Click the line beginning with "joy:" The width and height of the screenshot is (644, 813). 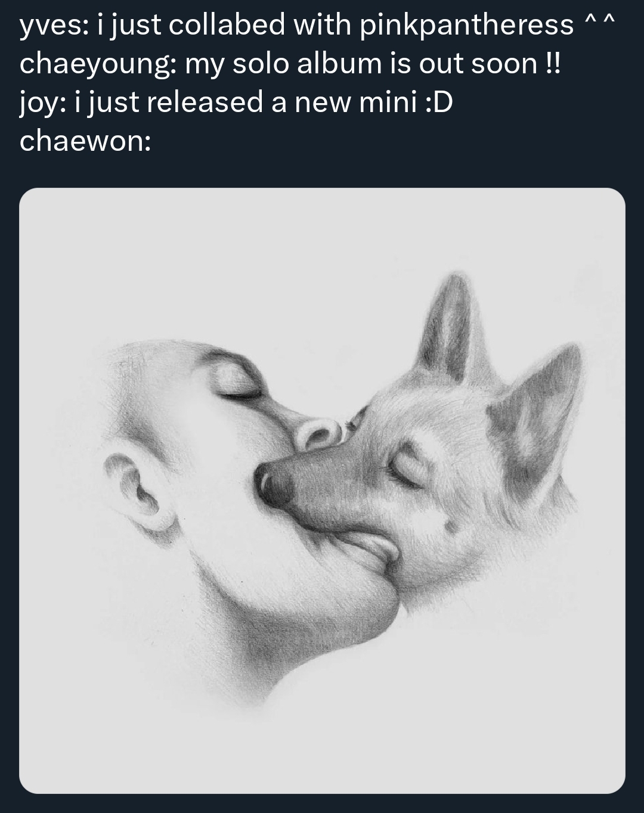pos(236,102)
